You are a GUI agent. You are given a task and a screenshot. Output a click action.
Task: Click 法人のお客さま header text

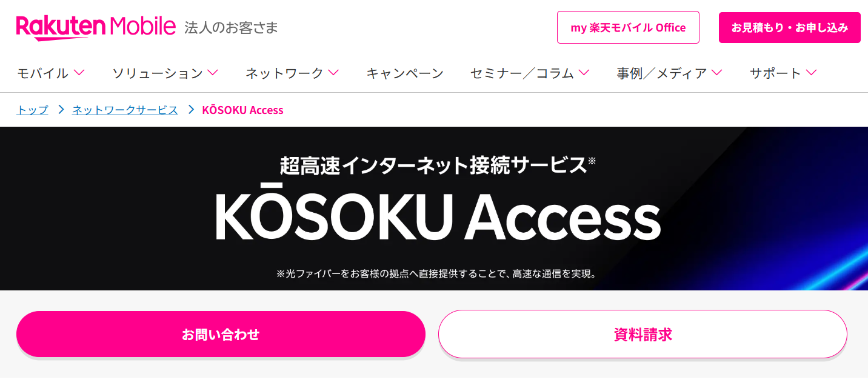pyautogui.click(x=231, y=28)
